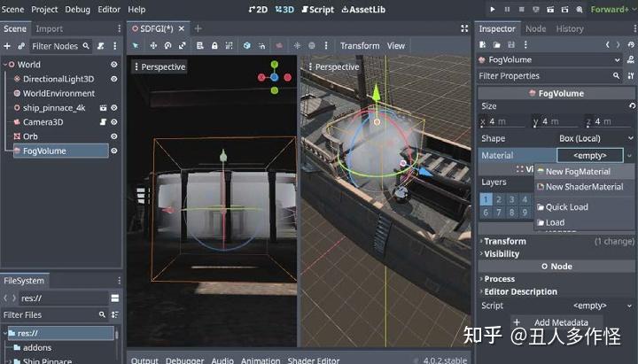Choose Quick Load from material menu
The width and height of the screenshot is (638, 364).
pos(584,207)
